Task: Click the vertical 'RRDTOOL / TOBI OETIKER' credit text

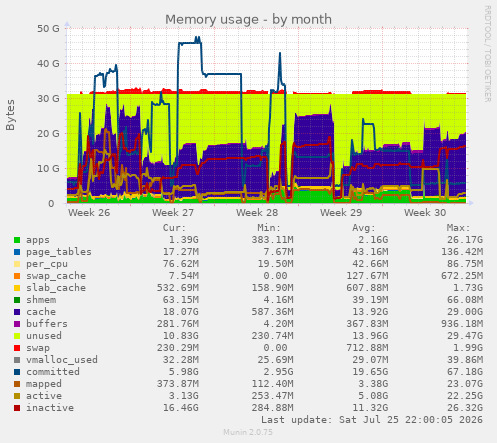Action: point(487,54)
